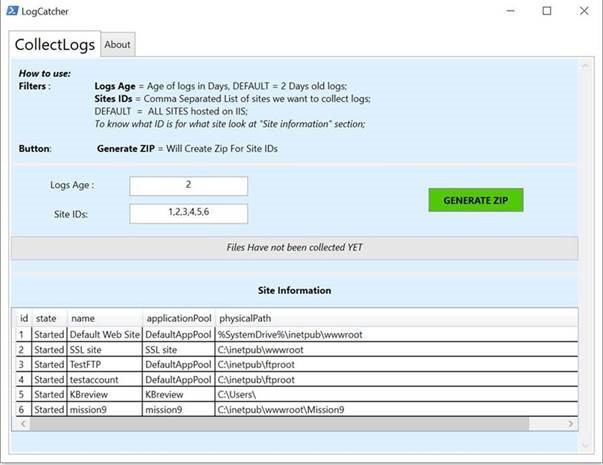This screenshot has width=603, height=465.
Task: Click the '%SystemDrive%\inetpub\wwwroot' path cell
Action: coord(396,335)
